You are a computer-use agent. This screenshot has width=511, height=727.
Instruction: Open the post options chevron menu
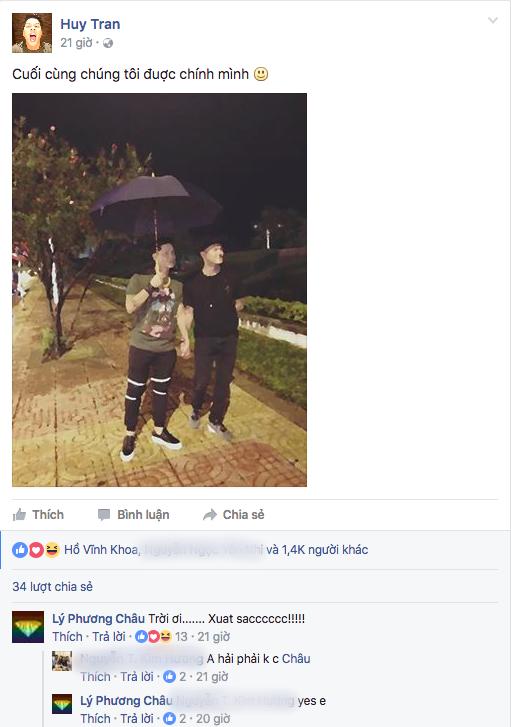pyautogui.click(x=492, y=20)
